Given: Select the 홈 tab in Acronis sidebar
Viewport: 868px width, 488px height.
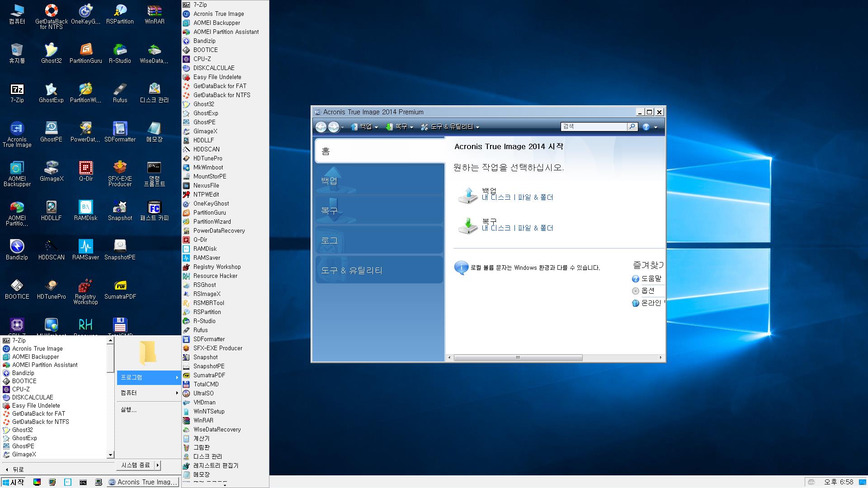Looking at the screenshot, I should [380, 150].
